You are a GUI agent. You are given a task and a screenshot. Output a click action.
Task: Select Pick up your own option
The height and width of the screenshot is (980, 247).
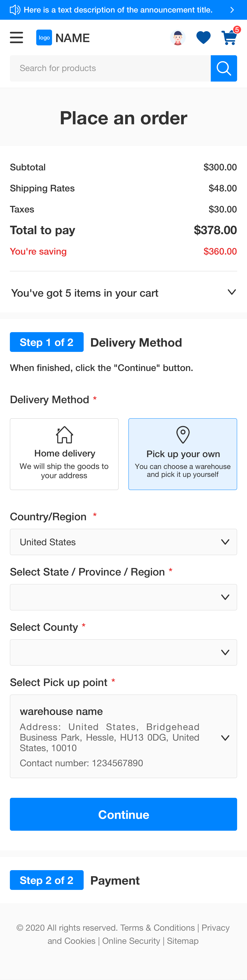point(183,454)
